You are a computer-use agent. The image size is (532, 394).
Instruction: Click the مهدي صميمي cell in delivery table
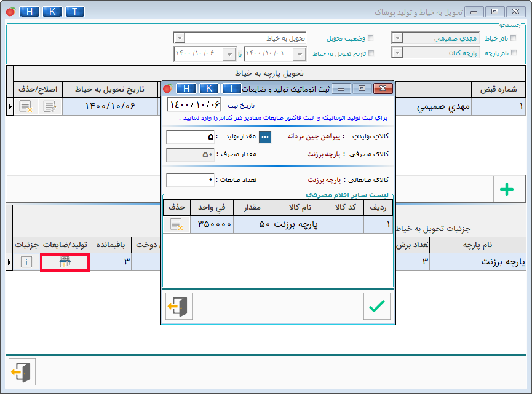tap(434, 107)
